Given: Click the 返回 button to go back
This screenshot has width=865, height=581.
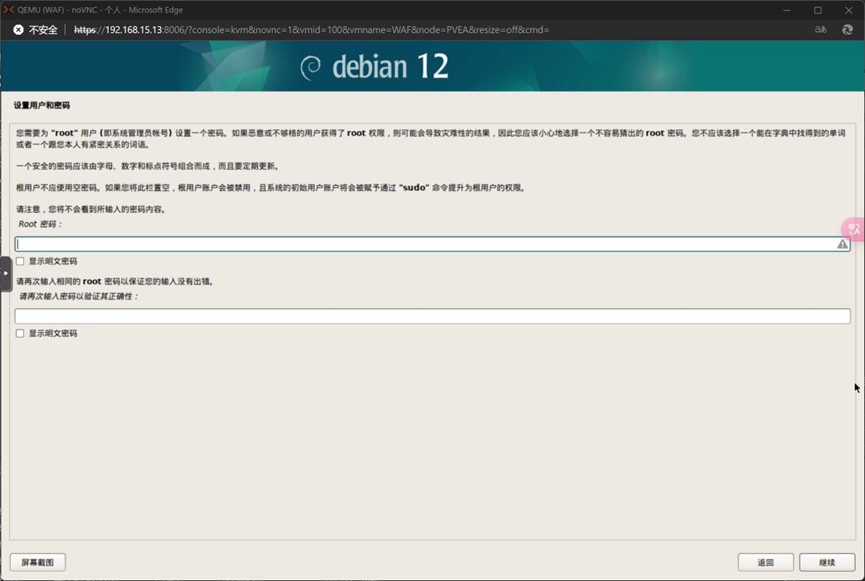Looking at the screenshot, I should [766, 562].
